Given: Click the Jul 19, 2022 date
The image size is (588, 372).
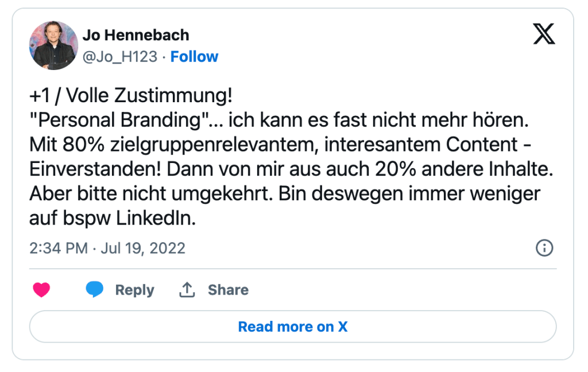Looking at the screenshot, I should (142, 248).
